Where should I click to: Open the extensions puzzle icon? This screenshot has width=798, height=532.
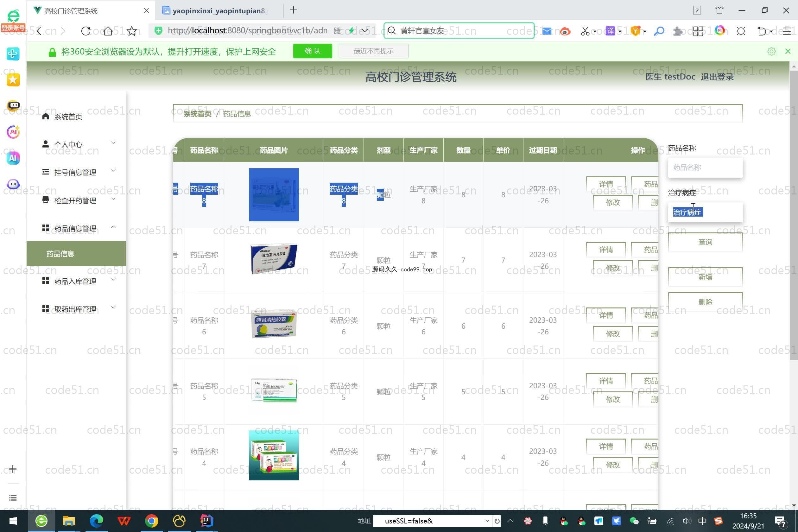click(678, 31)
